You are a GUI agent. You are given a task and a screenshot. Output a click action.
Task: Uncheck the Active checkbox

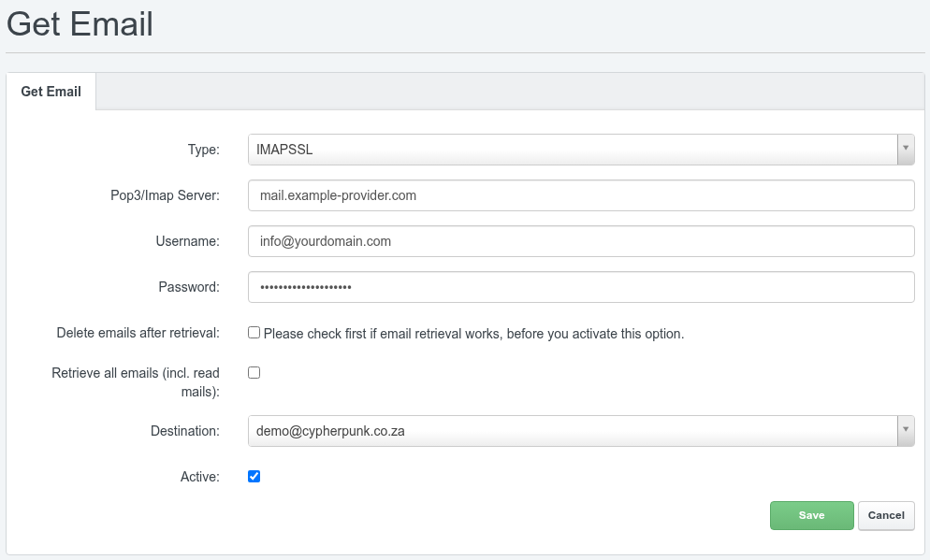pyautogui.click(x=254, y=477)
